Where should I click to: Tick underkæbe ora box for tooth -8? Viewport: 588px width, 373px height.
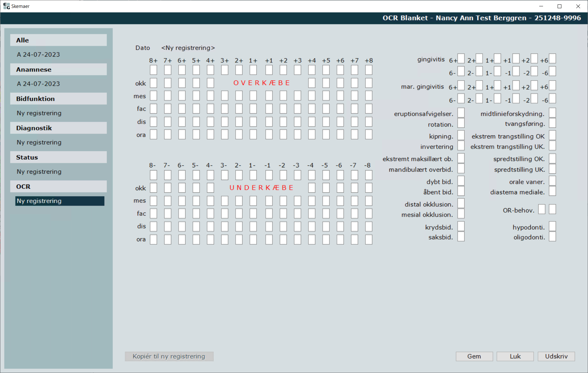pyautogui.click(x=369, y=239)
